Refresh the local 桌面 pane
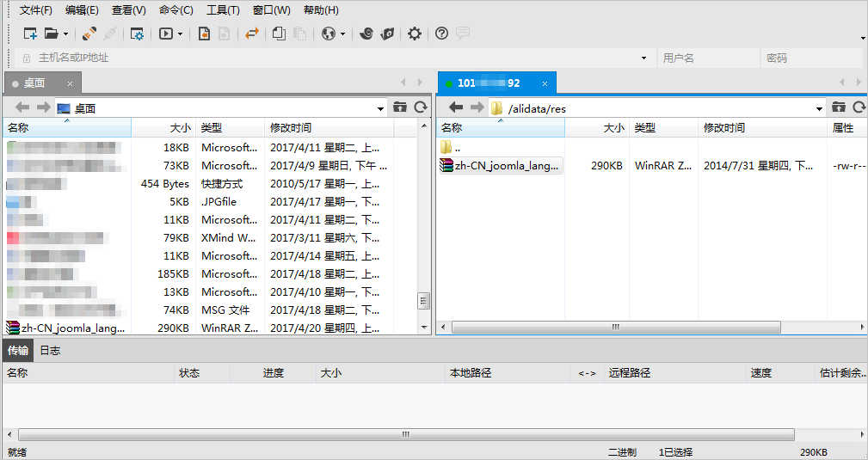The width and height of the screenshot is (868, 460). [421, 107]
